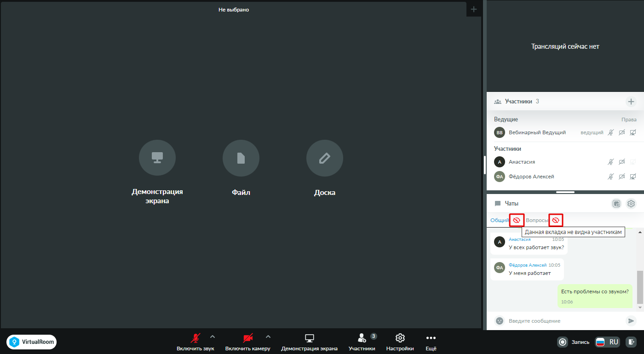Toggle screen sharing right for Фёдоров Алексей

click(633, 177)
